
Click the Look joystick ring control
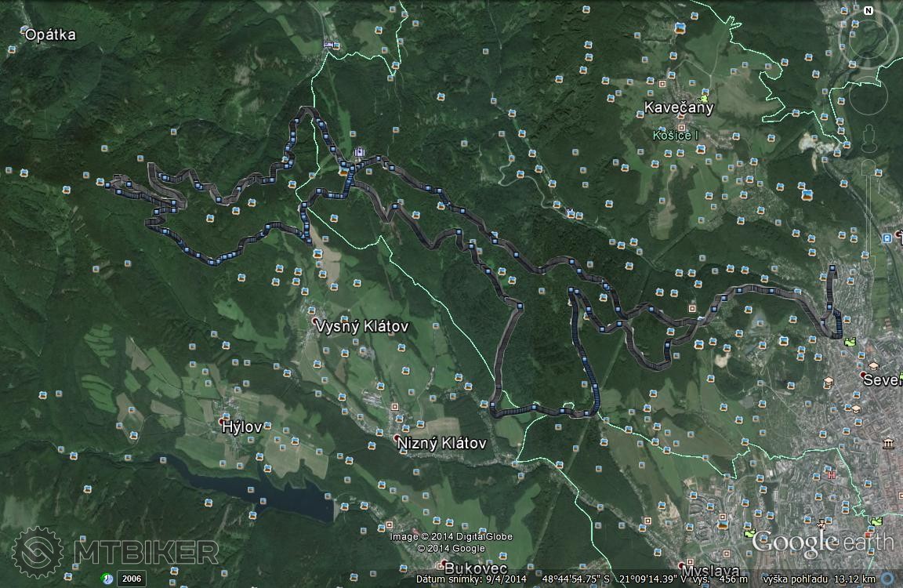pyautogui.click(x=868, y=38)
